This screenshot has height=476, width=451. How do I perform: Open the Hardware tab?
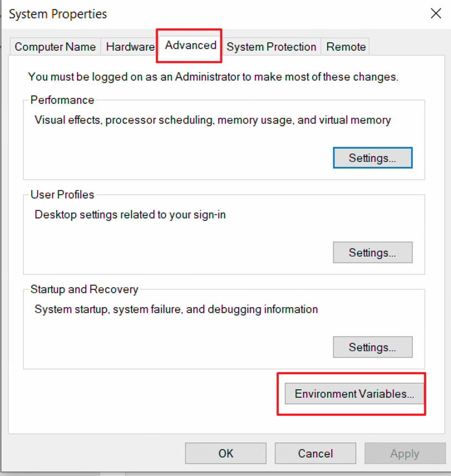130,46
